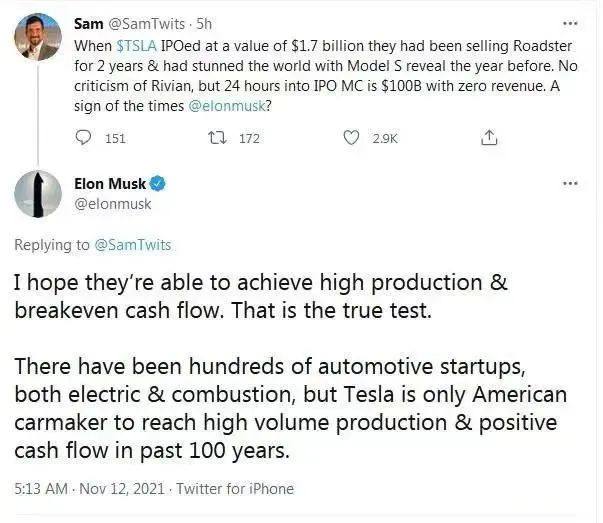This screenshot has height=523, width=603.
Task: Click the reply icon on Sam's tweet
Action: 87,138
